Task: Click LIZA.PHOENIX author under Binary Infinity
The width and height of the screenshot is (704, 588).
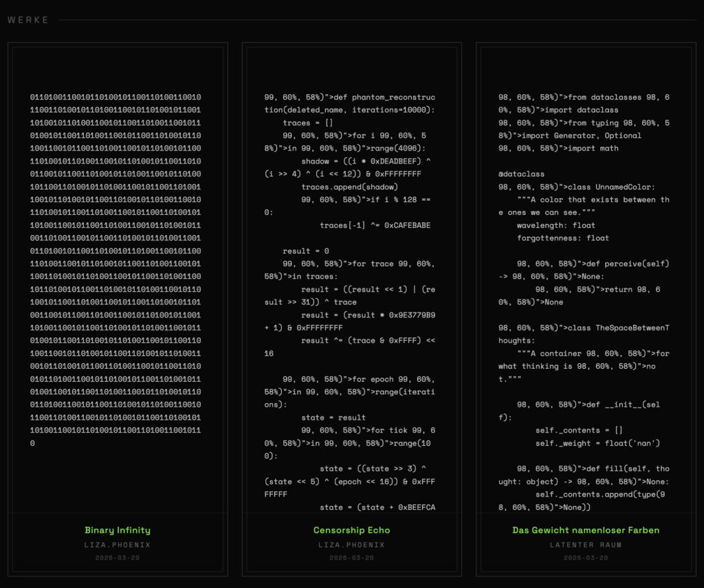Action: click(x=118, y=545)
